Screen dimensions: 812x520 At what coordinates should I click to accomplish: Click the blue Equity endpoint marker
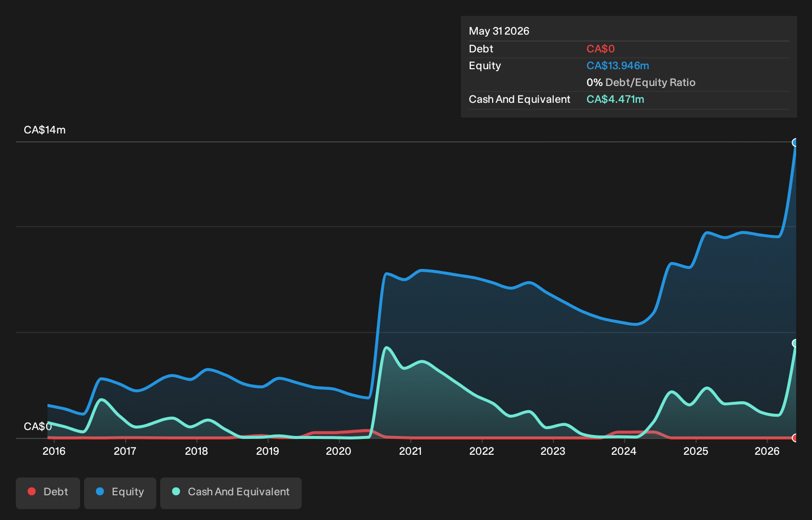coord(795,142)
